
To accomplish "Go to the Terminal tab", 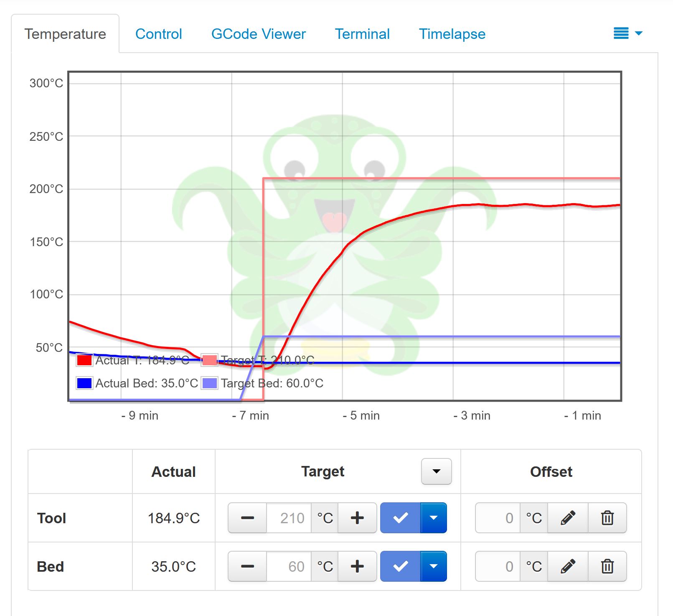I will click(362, 34).
